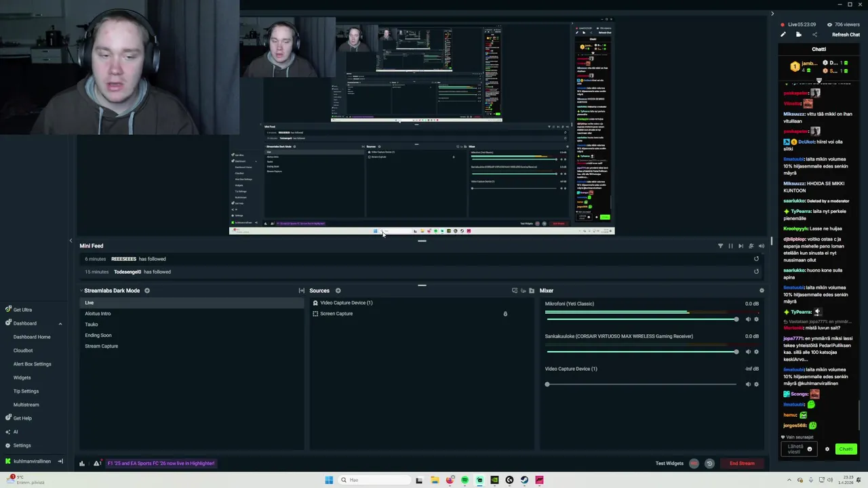Click the green Chatti send button
The height and width of the screenshot is (488, 868).
[x=846, y=449]
